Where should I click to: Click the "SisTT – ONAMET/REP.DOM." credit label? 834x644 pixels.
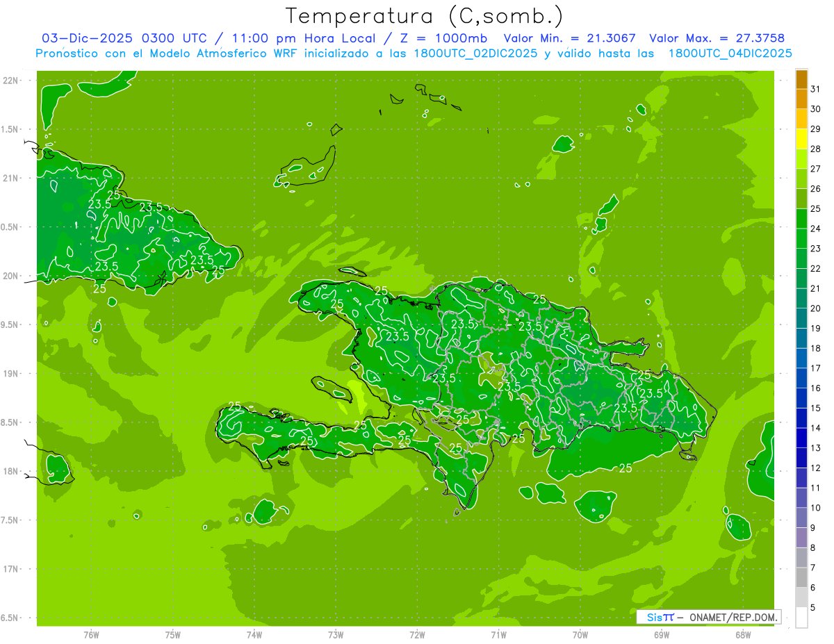[708, 617]
